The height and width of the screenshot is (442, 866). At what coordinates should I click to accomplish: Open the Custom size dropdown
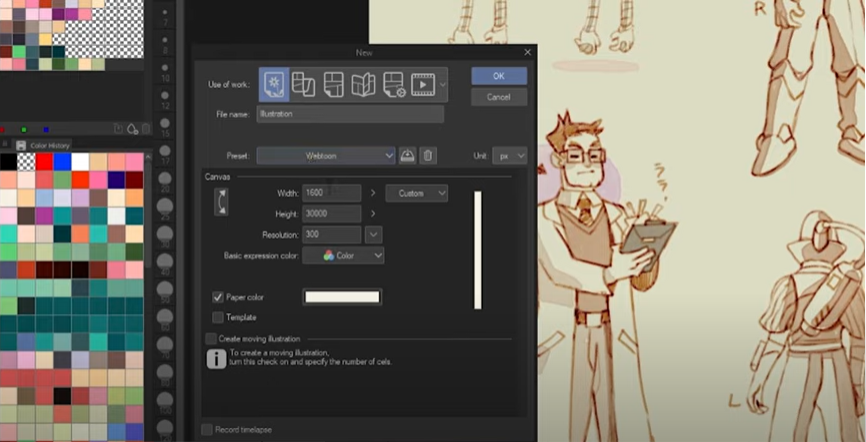pos(417,193)
